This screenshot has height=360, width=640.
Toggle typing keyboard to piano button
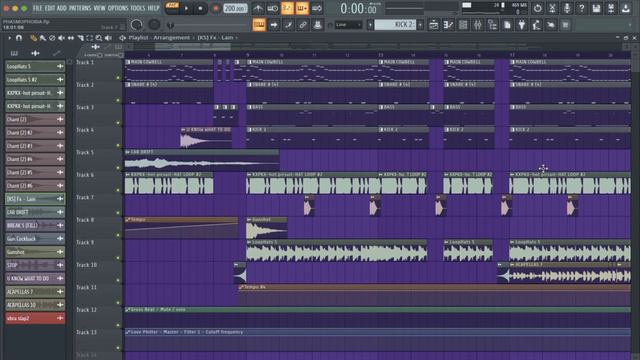coord(259,25)
